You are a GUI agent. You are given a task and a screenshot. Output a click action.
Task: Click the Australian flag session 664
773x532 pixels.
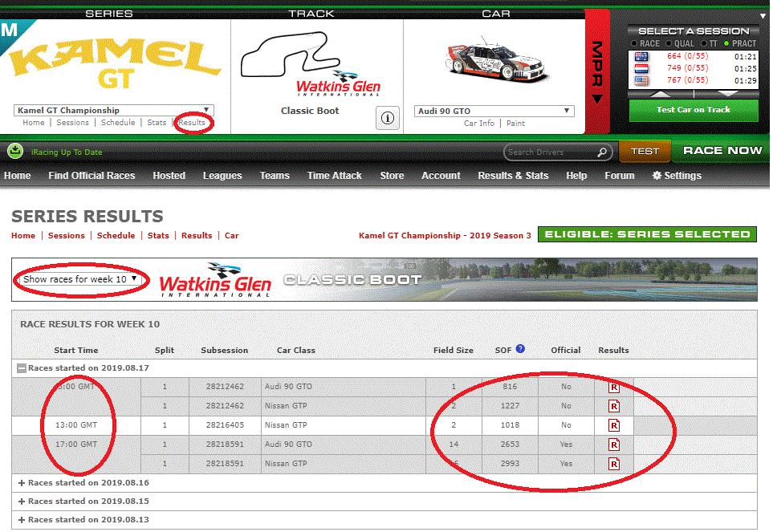click(641, 57)
